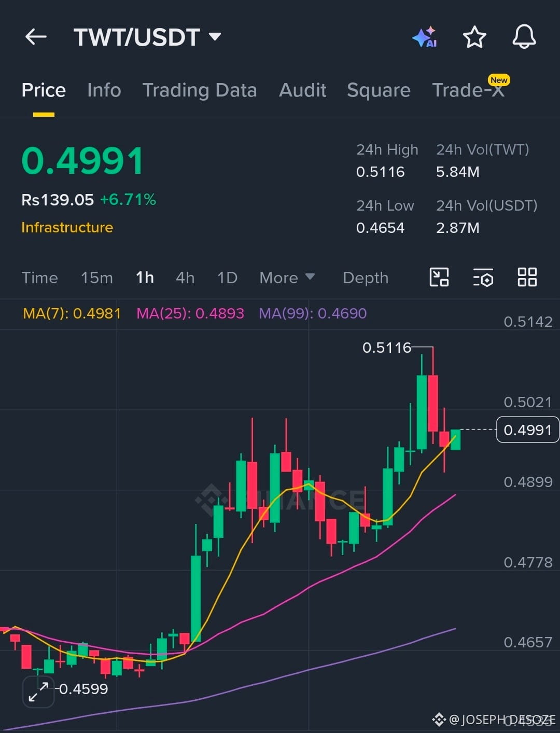Viewport: 560px width, 733px height.
Task: Switch to the Info tab
Action: click(x=104, y=90)
